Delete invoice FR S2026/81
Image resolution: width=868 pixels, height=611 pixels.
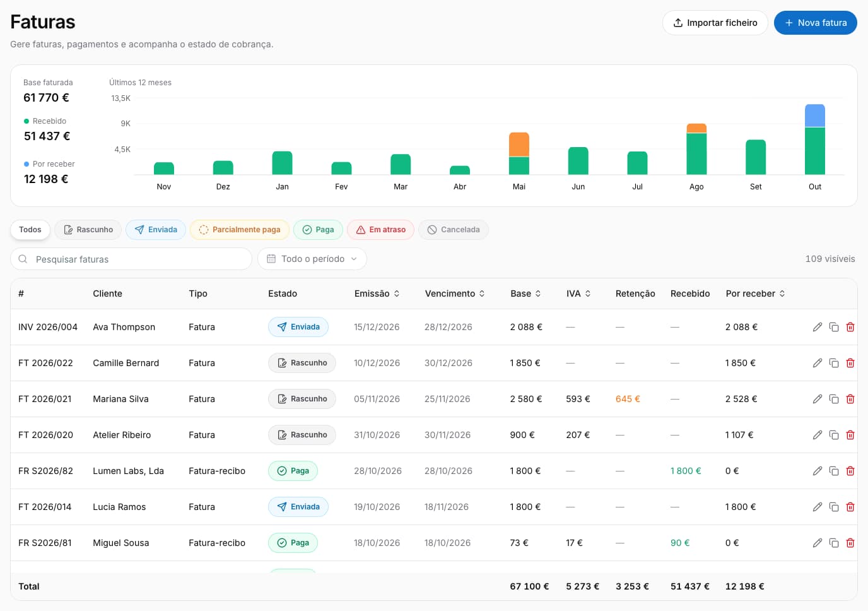[850, 543]
